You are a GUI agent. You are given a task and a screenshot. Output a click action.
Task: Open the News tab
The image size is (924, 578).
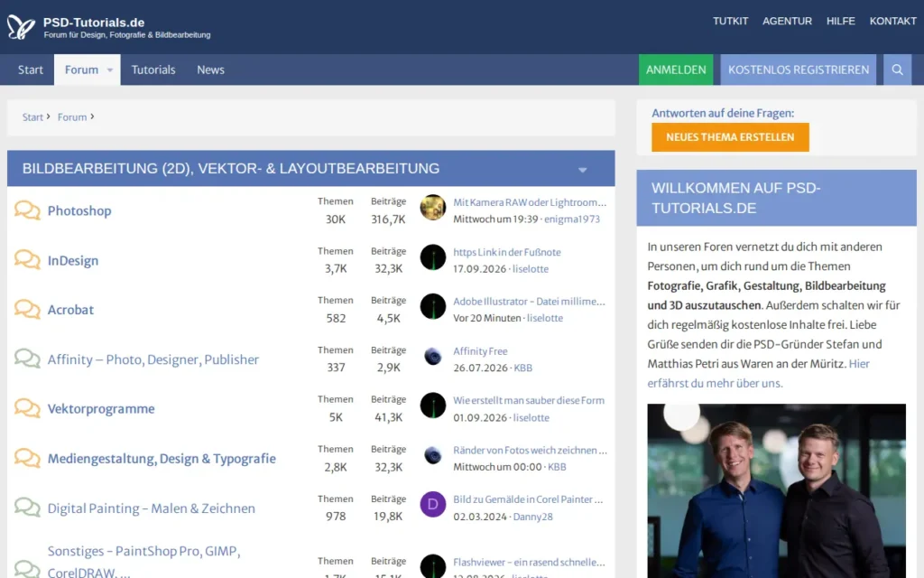(x=210, y=70)
